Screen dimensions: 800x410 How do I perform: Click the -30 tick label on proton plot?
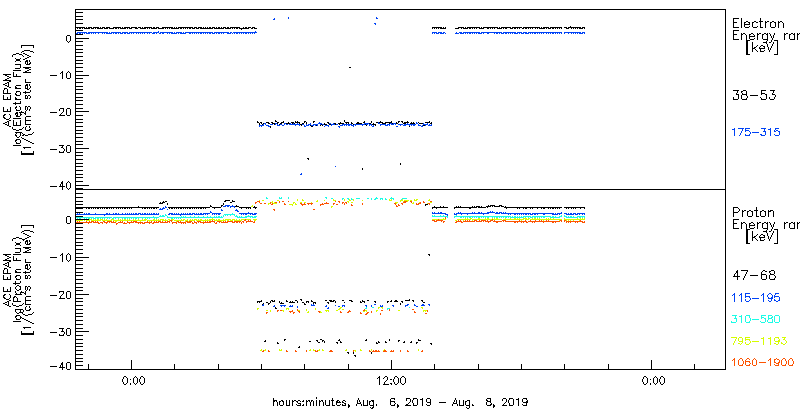coord(62,331)
